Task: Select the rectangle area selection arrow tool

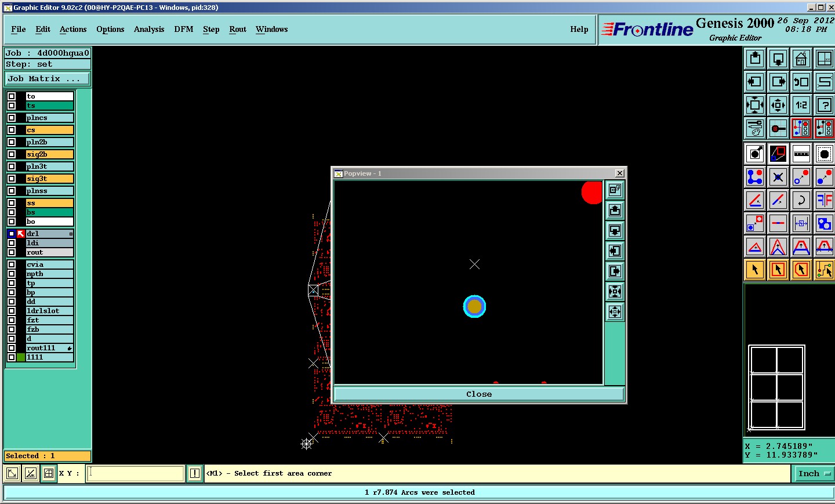Action: click(x=778, y=270)
